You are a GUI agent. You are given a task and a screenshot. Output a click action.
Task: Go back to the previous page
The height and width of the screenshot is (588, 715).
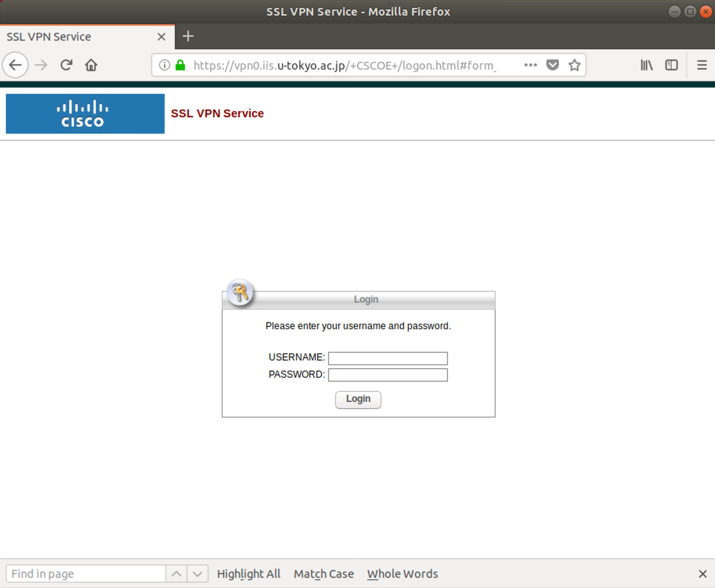(x=15, y=65)
